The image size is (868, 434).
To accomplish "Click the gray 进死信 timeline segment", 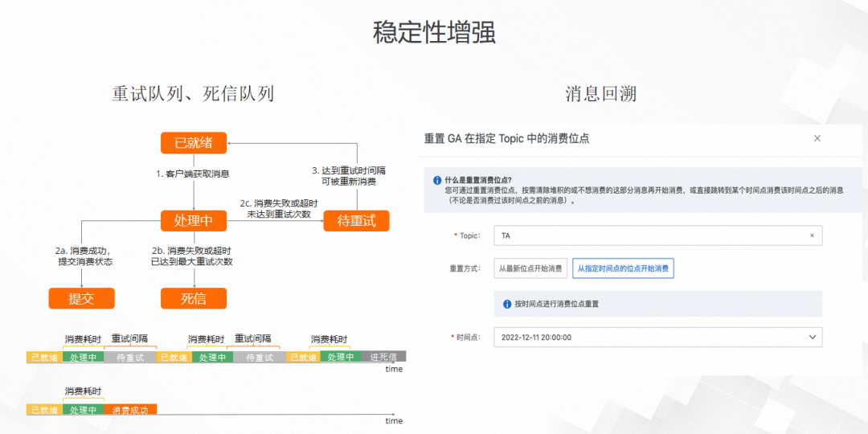I will [x=383, y=357].
